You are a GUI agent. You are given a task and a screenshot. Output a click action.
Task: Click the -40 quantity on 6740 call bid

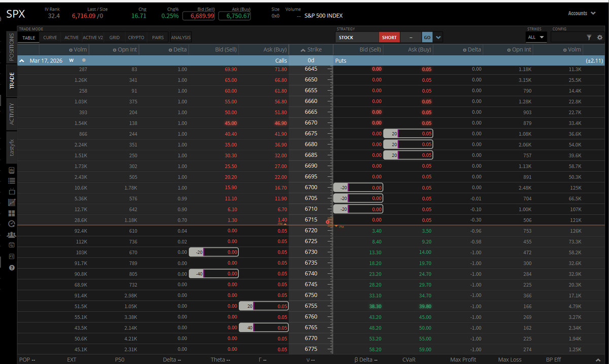(x=195, y=274)
